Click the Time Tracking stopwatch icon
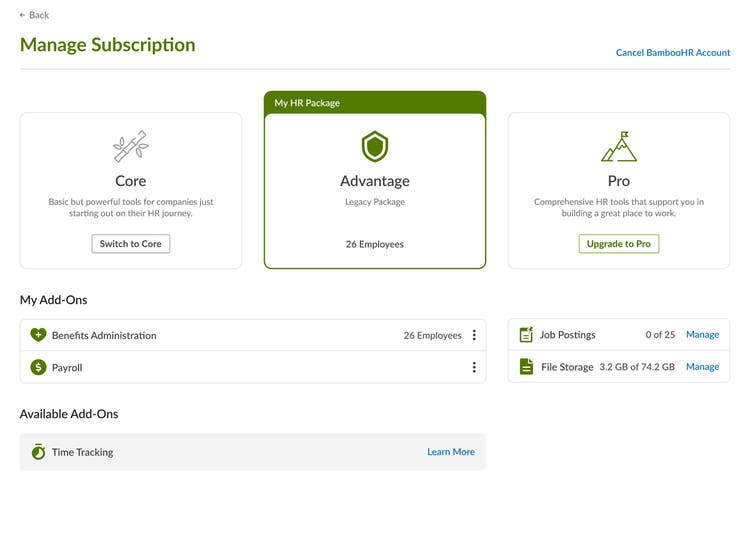This screenshot has height=546, width=750. pos(38,451)
